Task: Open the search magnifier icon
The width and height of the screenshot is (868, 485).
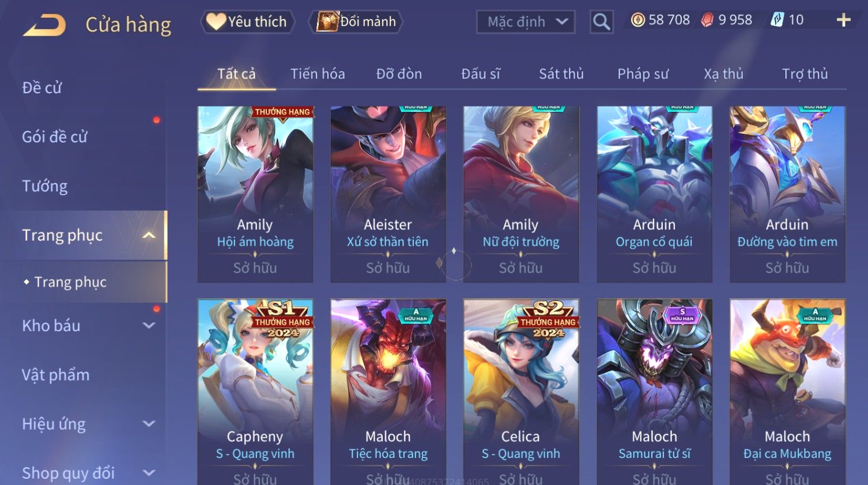Action: tap(602, 22)
